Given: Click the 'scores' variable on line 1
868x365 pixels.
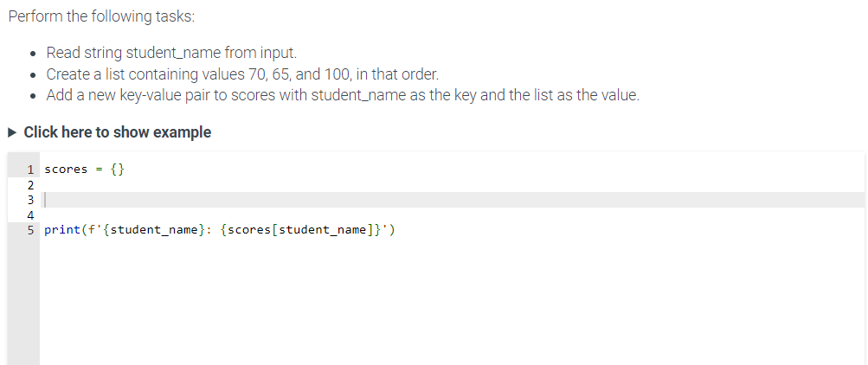Looking at the screenshot, I should pyautogui.click(x=66, y=170).
